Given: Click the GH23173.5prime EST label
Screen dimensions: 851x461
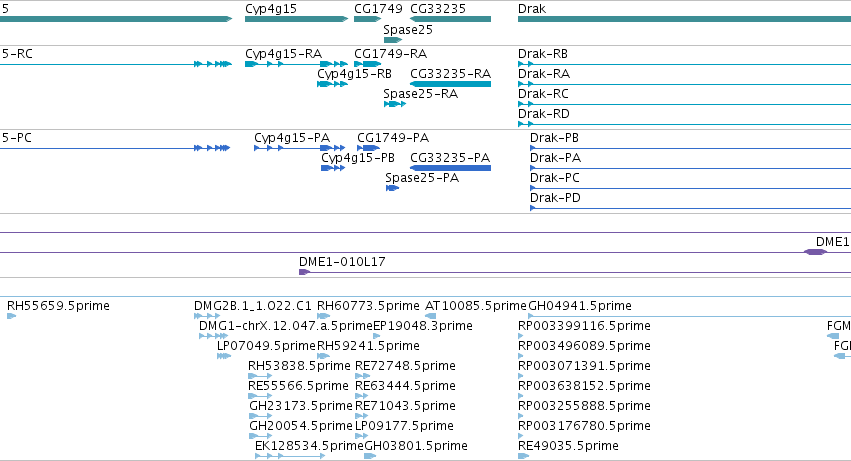Looking at the screenshot, I should (x=301, y=406).
